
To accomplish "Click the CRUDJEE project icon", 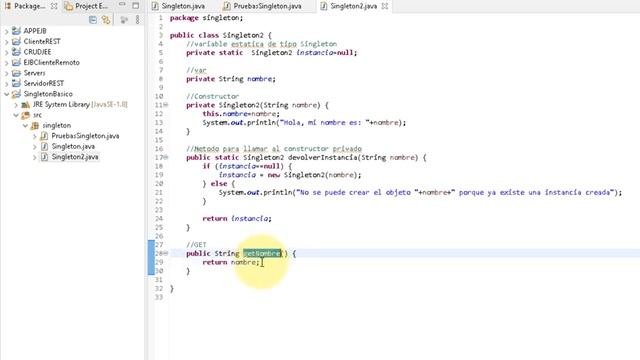I will [x=16, y=52].
